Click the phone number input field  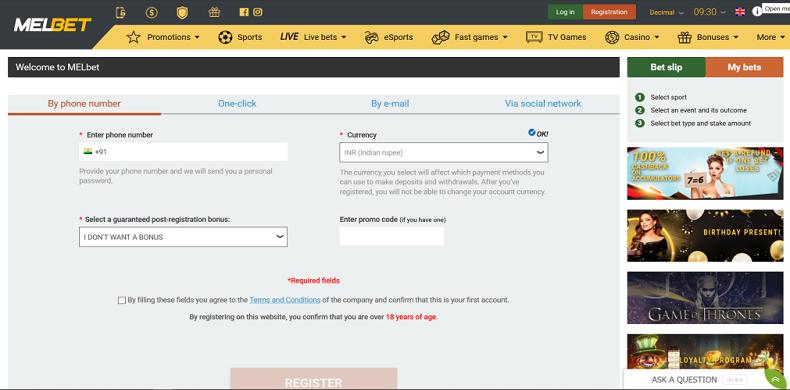point(183,152)
